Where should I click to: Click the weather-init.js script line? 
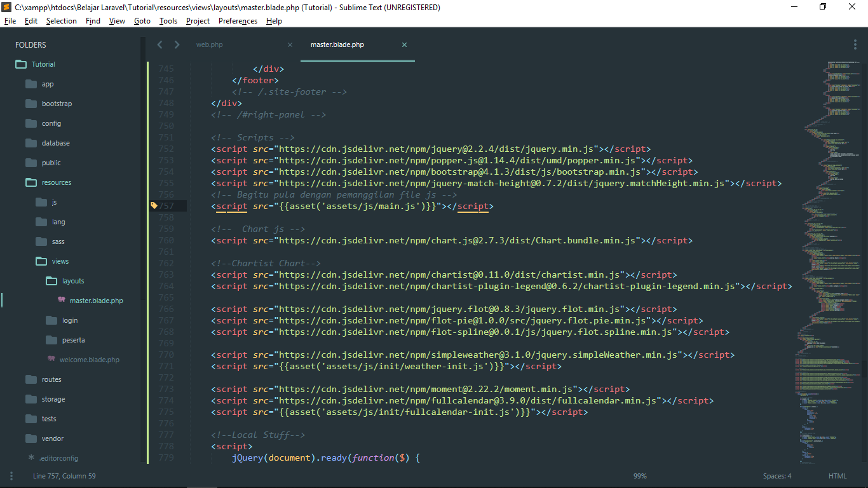(x=386, y=366)
